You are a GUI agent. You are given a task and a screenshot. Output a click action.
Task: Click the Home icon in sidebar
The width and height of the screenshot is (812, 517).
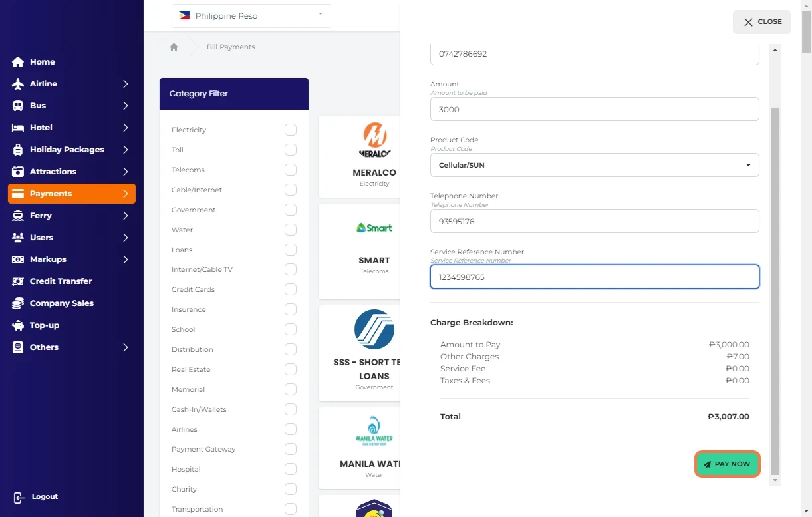18,62
